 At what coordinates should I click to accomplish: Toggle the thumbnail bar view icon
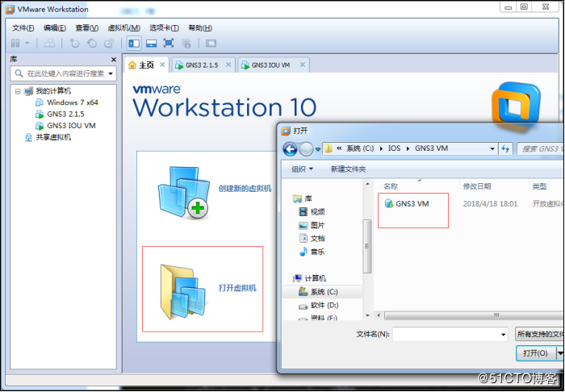click(x=152, y=44)
